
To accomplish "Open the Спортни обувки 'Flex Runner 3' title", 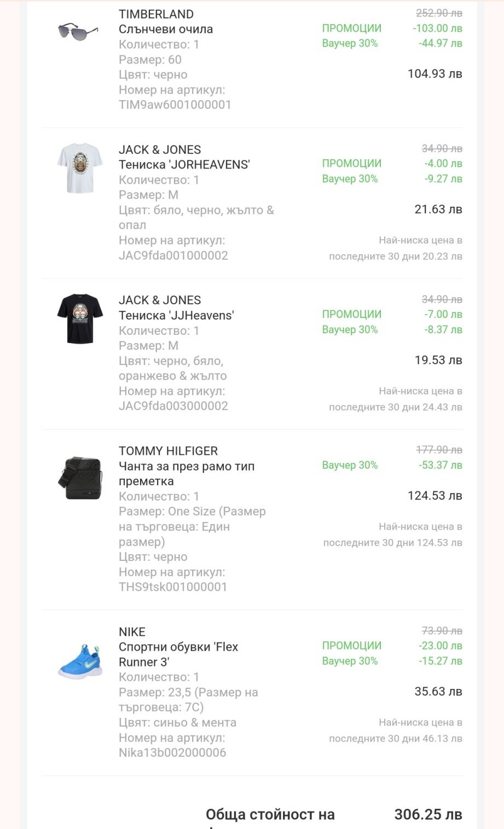I will tap(178, 654).
